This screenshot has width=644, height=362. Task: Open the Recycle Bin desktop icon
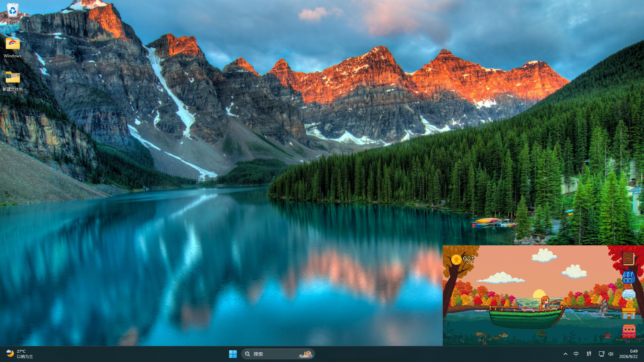(x=13, y=14)
